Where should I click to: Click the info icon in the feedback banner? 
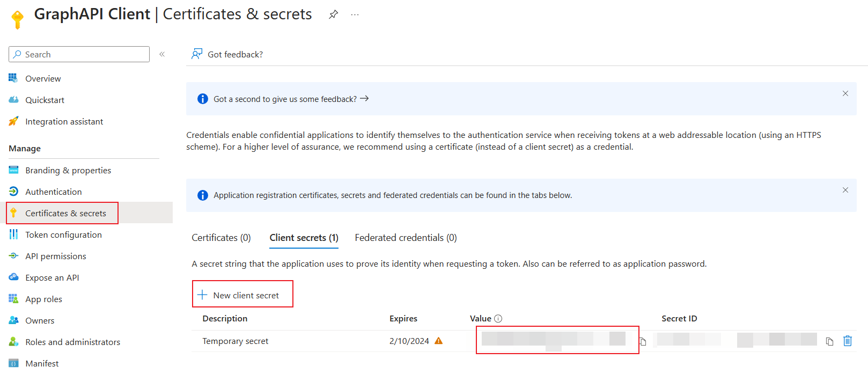click(x=202, y=99)
